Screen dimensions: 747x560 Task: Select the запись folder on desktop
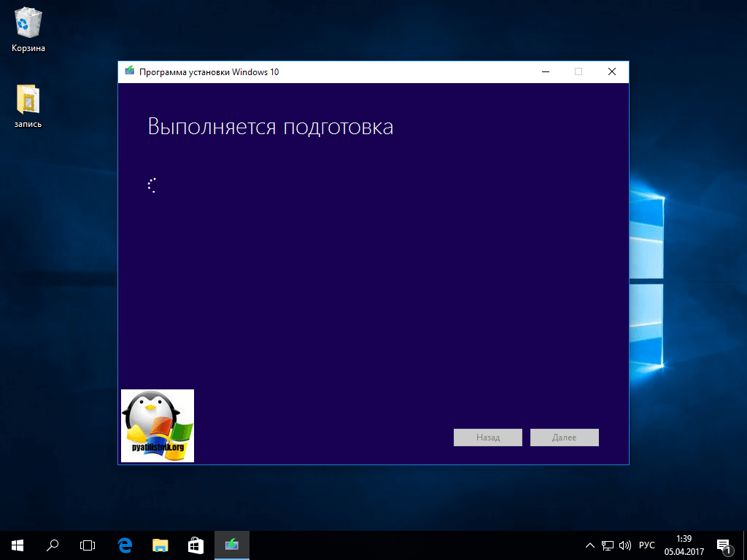point(28,106)
